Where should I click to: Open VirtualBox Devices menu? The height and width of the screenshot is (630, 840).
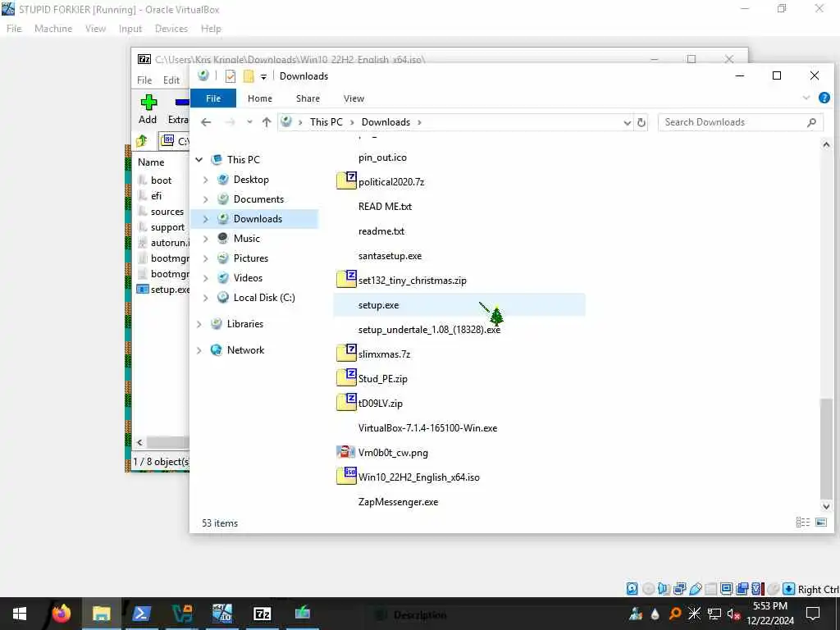pos(171,29)
